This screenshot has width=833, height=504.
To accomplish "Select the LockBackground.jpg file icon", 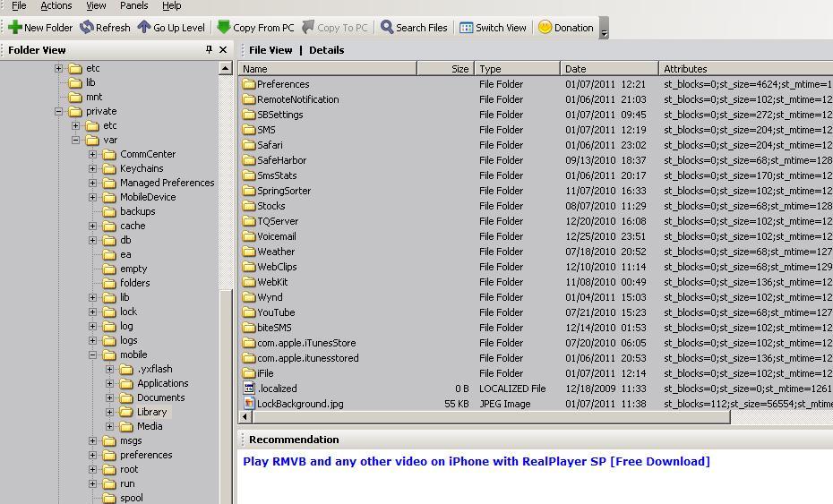I will click(249, 404).
